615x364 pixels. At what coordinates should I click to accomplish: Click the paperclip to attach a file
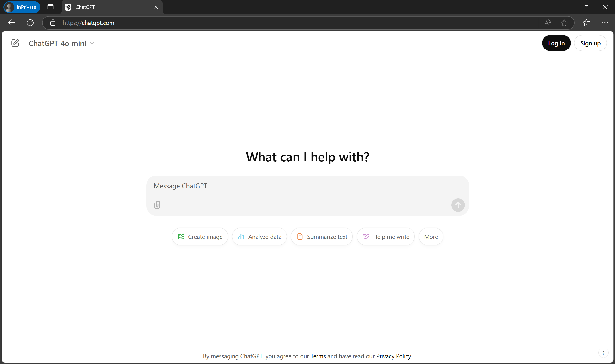[x=157, y=205]
